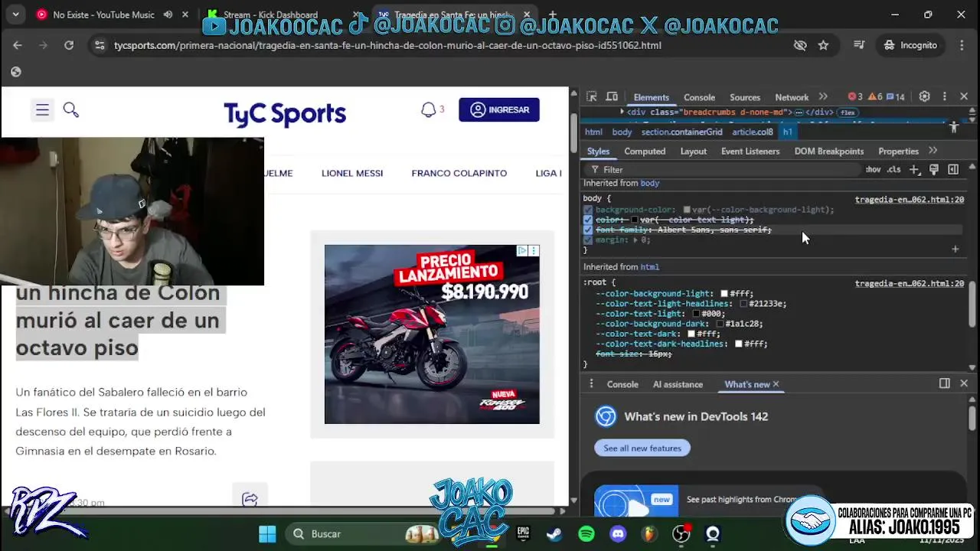Open Spotify from the taskbar

pyautogui.click(x=586, y=533)
